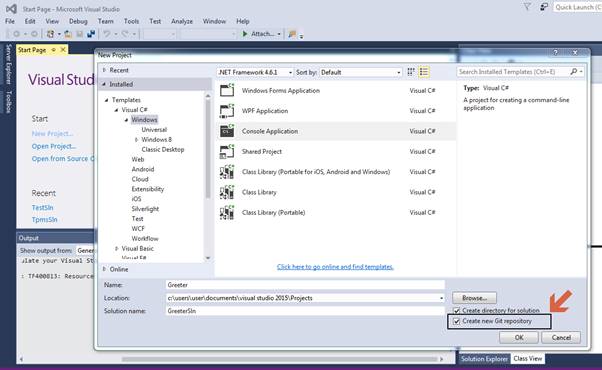Click OK to create the project
This screenshot has width=602, height=370.
[x=519, y=338]
